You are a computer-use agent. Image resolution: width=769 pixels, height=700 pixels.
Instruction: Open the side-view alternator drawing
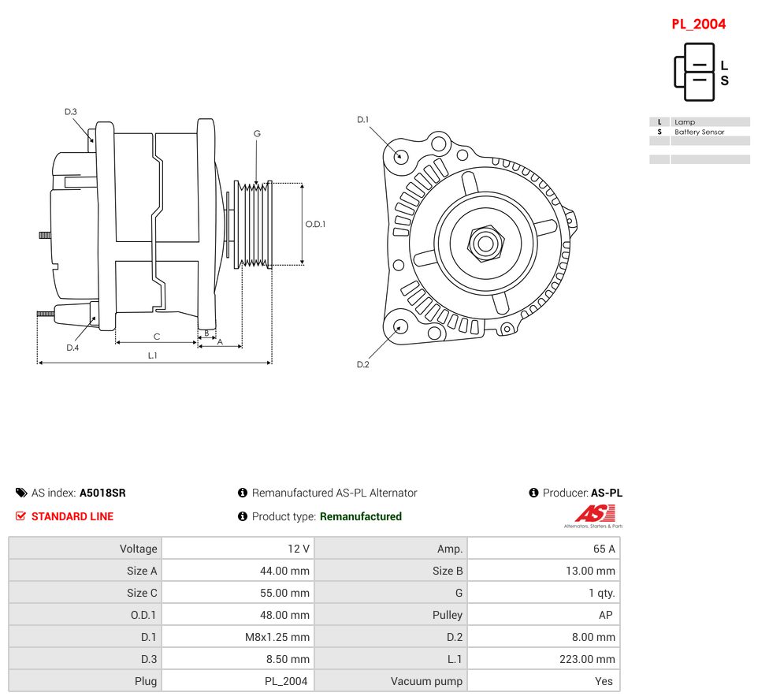180,237
